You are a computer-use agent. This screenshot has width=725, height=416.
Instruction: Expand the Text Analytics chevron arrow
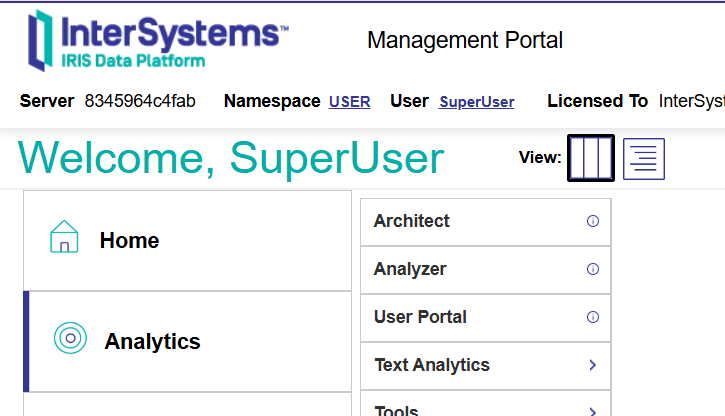click(592, 365)
